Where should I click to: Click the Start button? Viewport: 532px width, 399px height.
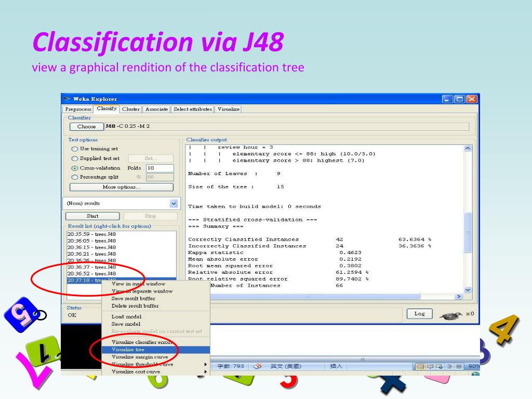pyautogui.click(x=92, y=216)
